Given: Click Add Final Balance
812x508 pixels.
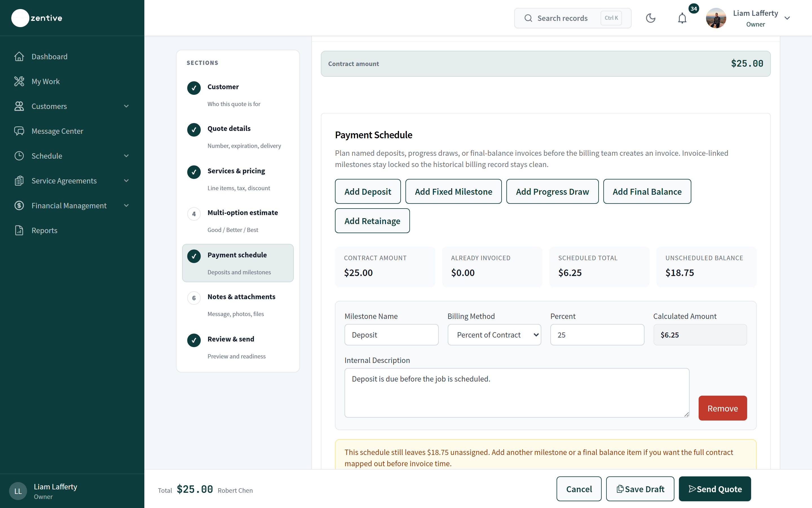Looking at the screenshot, I should tap(647, 192).
